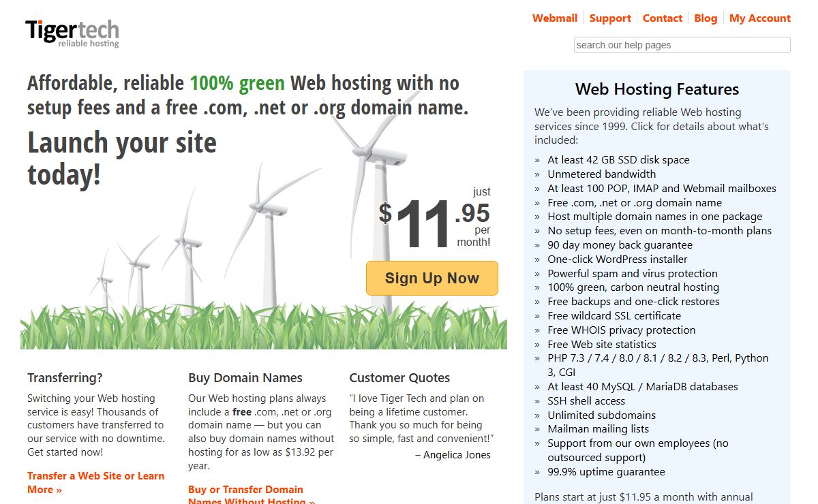Click At least 42 GB SSD disk space
This screenshot has width=818, height=504.
(618, 160)
